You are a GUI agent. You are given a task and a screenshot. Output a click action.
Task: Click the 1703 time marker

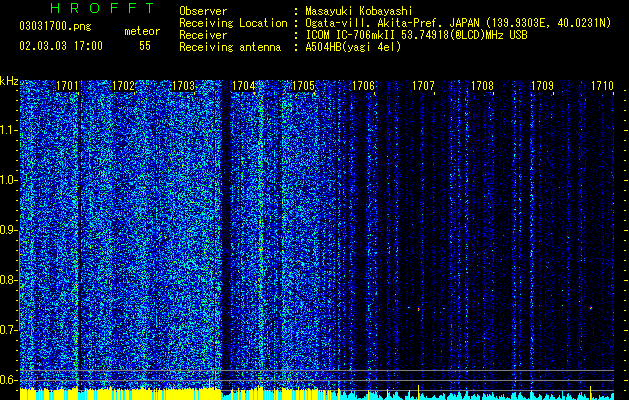(183, 86)
